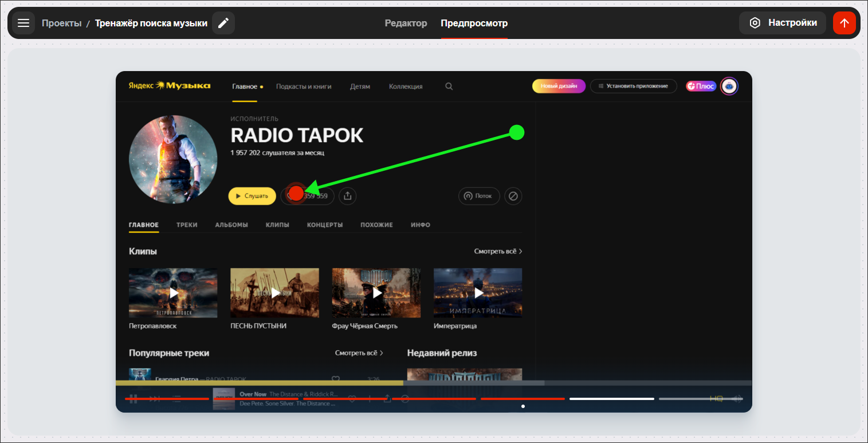Like the track Over Now
This screenshot has width=868, height=443.
coord(352,398)
